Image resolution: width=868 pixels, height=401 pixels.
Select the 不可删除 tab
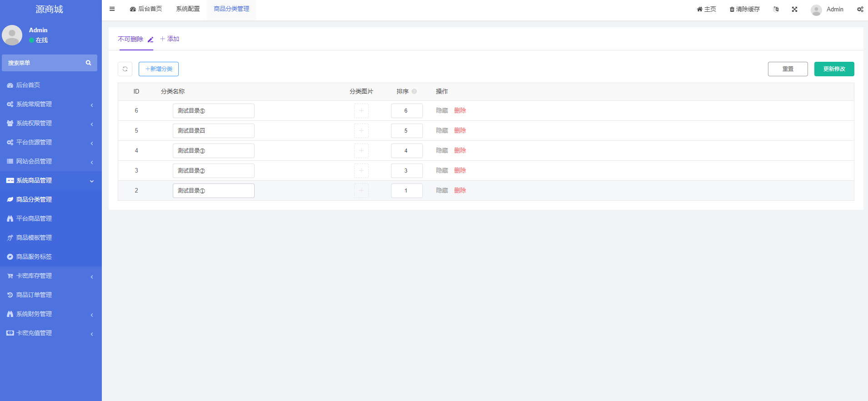[130, 39]
